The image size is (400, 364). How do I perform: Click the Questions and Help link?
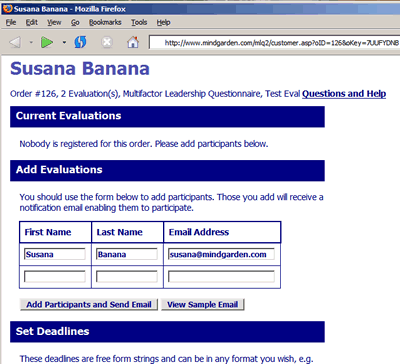[x=344, y=94]
